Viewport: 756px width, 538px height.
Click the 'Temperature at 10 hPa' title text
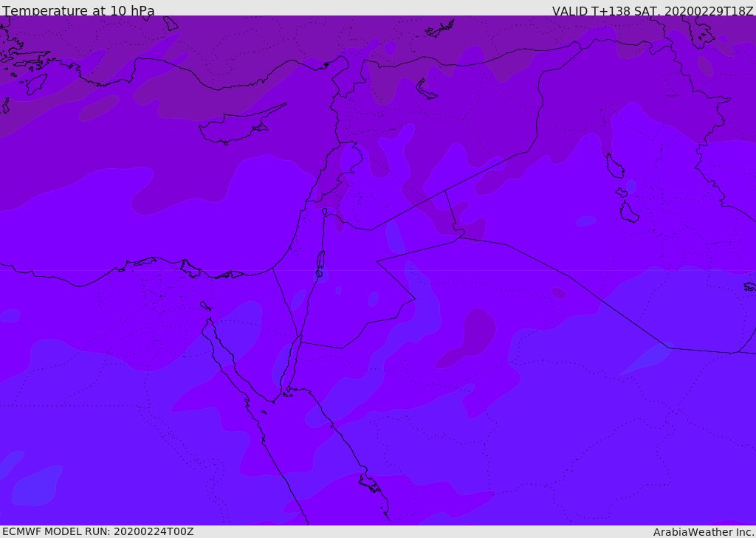78,10
